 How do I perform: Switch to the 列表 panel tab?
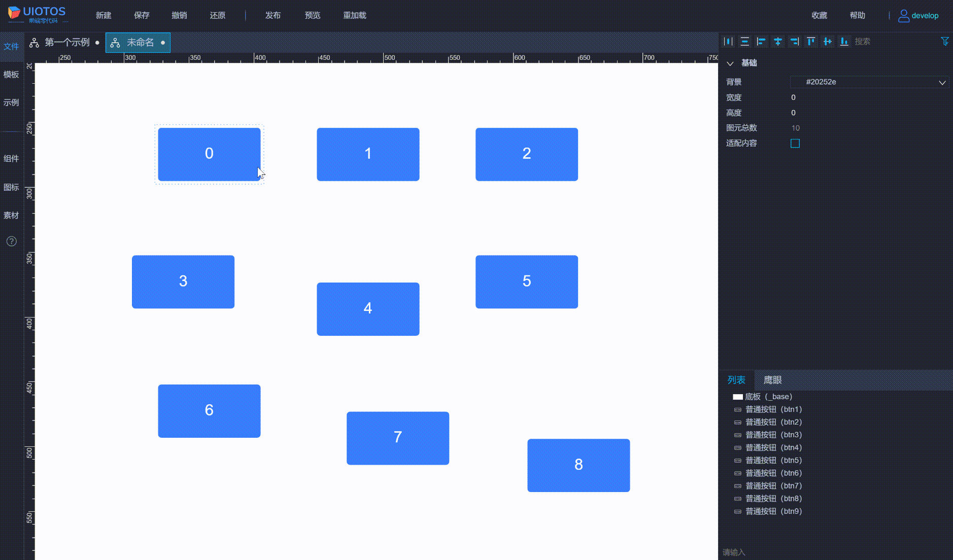coord(736,380)
